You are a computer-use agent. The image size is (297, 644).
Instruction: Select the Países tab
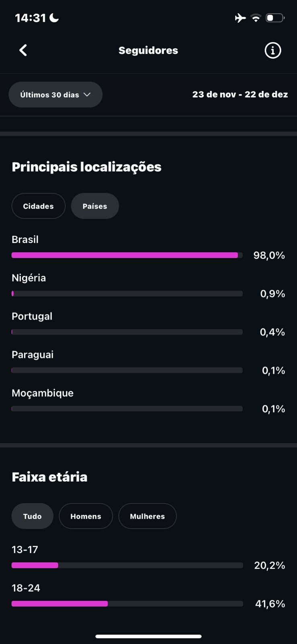95,206
